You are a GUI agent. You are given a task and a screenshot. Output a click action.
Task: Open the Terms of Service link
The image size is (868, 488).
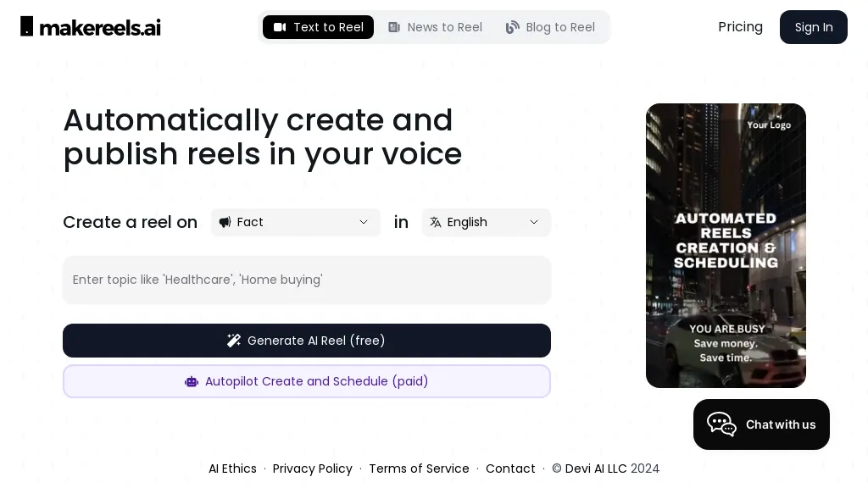click(419, 469)
